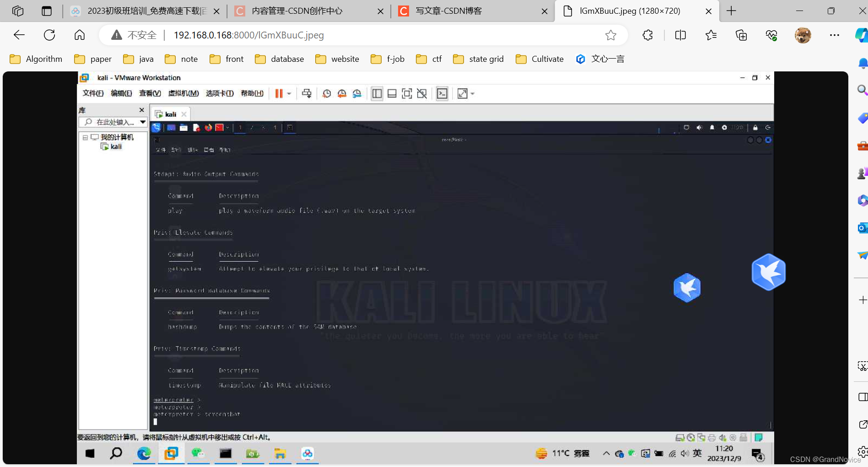The width and height of the screenshot is (868, 467).
Task: Toggle the VMware thumbnail bar view
Action: [x=392, y=93]
